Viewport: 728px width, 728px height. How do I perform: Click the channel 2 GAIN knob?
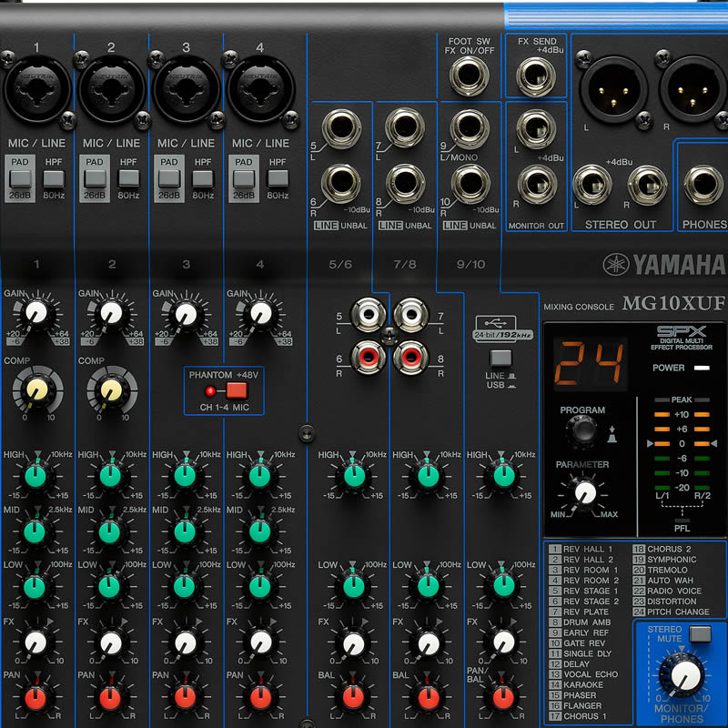pyautogui.click(x=111, y=313)
